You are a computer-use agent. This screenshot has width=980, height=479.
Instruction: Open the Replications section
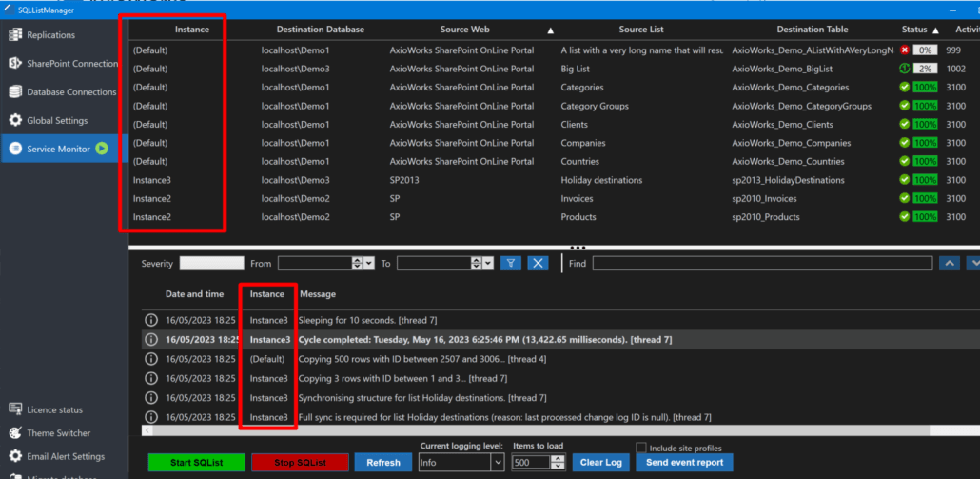pyautogui.click(x=50, y=35)
